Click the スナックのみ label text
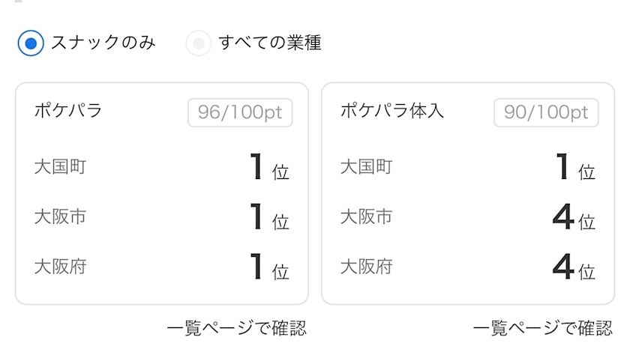 [x=103, y=43]
